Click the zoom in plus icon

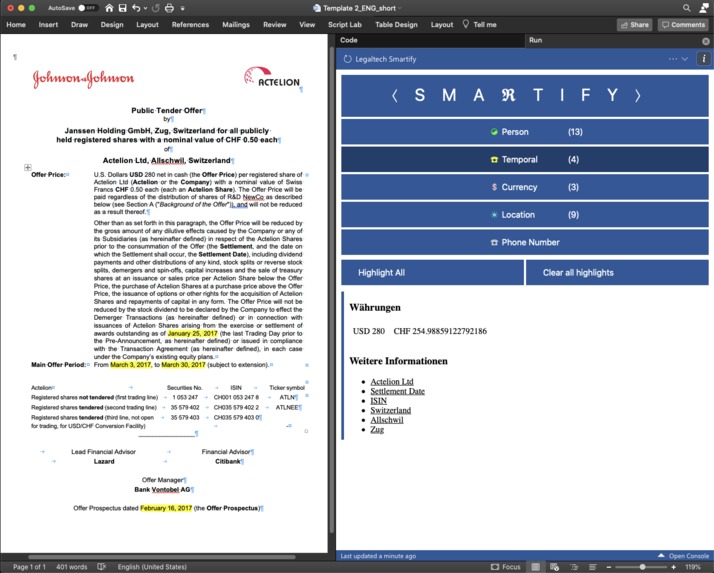pos(673,567)
